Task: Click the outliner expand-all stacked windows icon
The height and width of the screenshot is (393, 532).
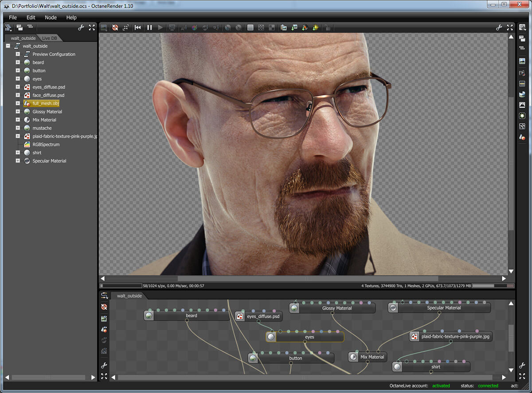Action: [20, 28]
